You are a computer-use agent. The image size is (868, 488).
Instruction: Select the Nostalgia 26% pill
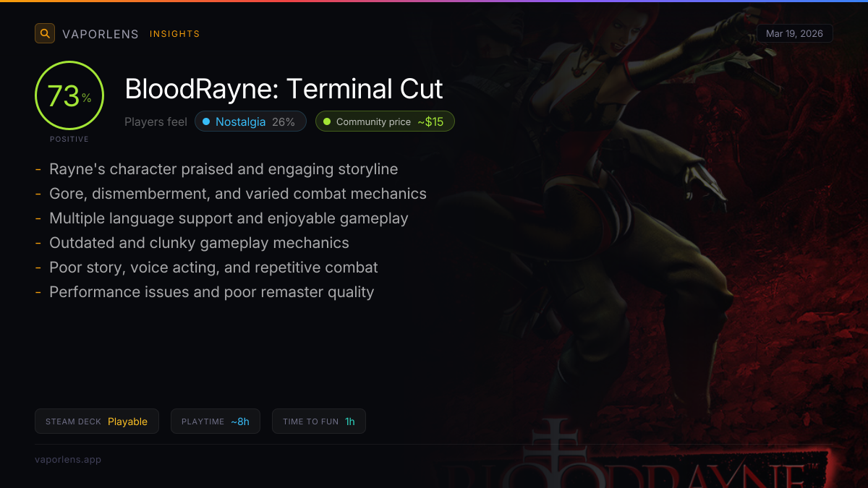pos(250,121)
